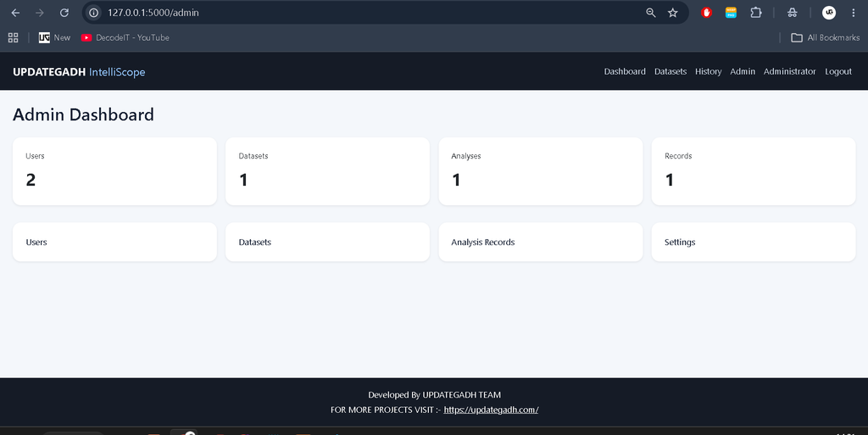Image resolution: width=868 pixels, height=435 pixels.
Task: Open the Analysis Records card
Action: point(540,242)
